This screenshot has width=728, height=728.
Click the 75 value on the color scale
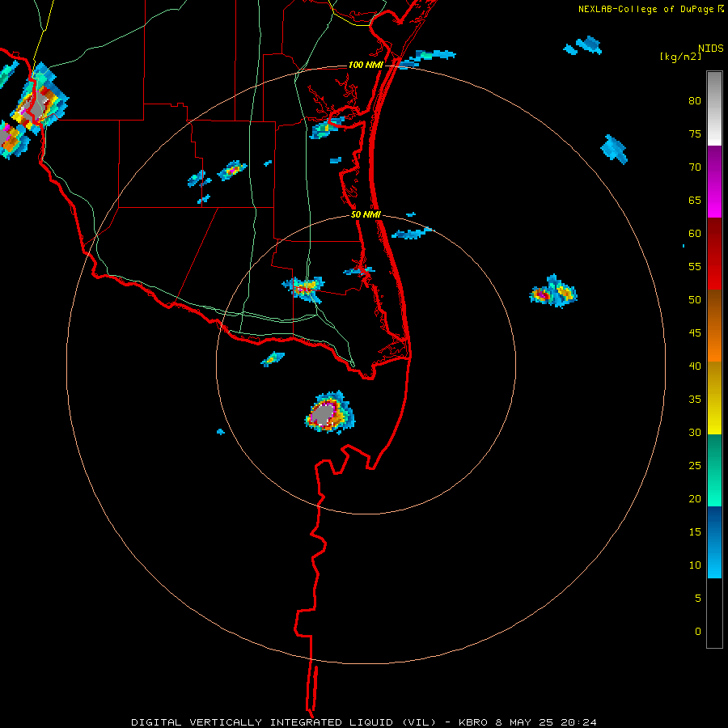pos(695,133)
